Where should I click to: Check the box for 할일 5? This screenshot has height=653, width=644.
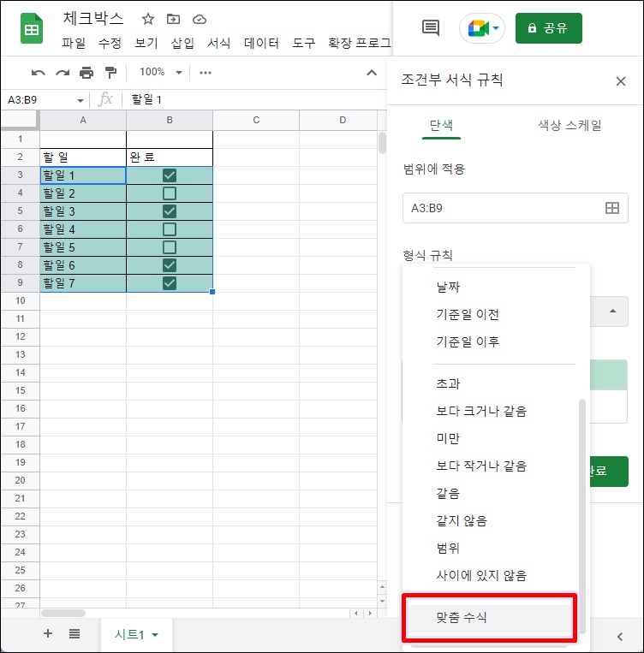[x=170, y=247]
